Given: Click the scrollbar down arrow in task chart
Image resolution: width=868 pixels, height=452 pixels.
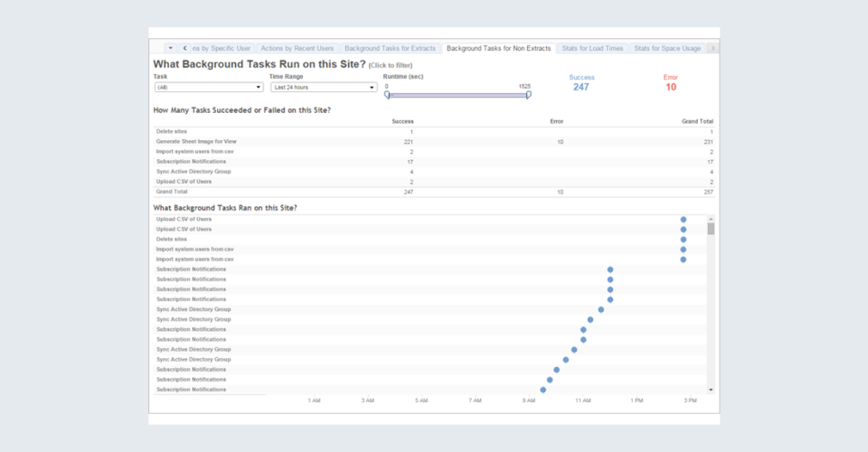Looking at the screenshot, I should click(x=711, y=389).
